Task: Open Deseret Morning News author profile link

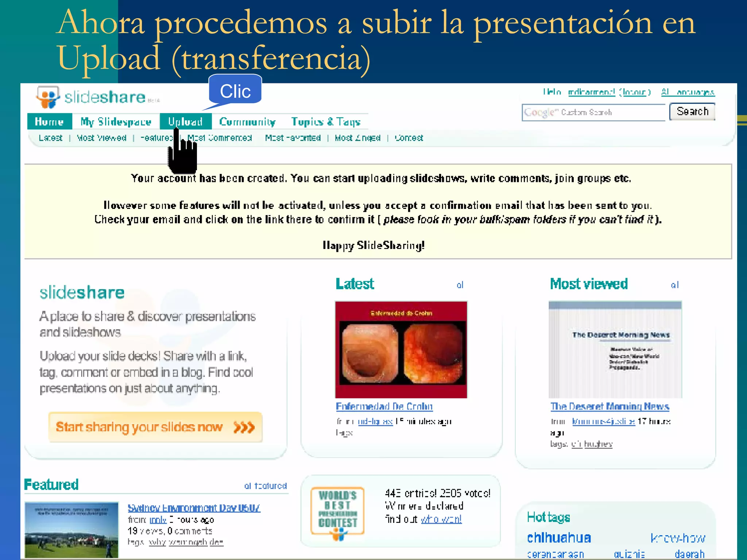Action: [603, 421]
